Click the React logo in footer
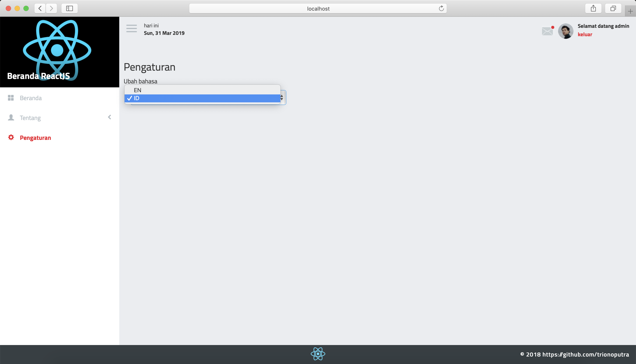 coord(318,354)
